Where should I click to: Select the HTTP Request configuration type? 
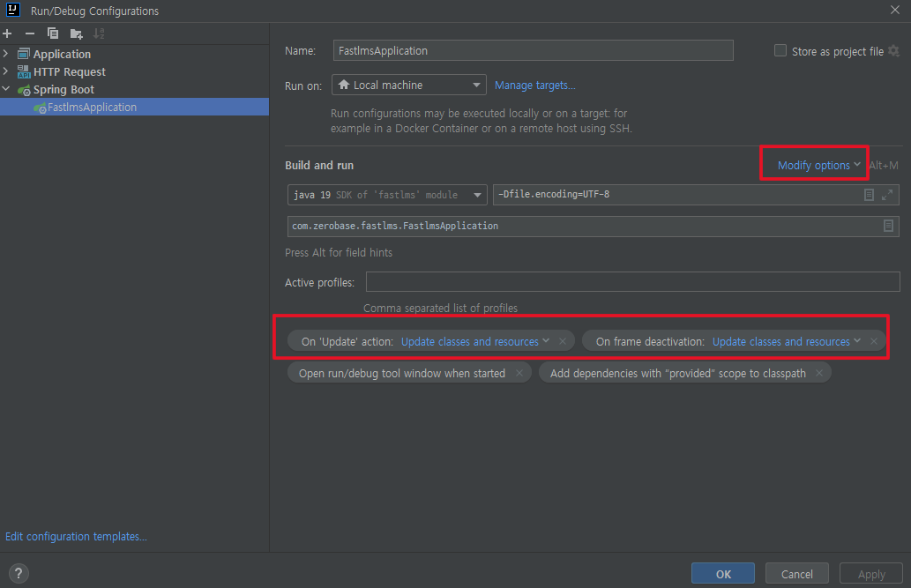click(69, 72)
